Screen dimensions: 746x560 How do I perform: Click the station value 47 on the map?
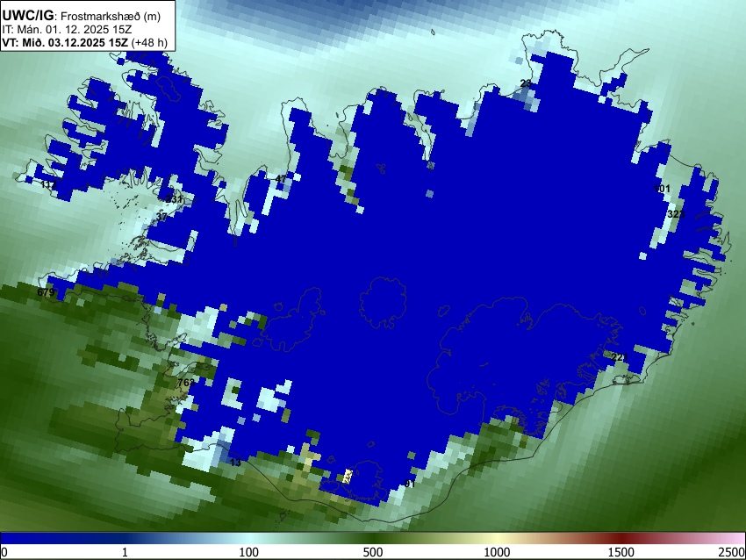(x=281, y=179)
